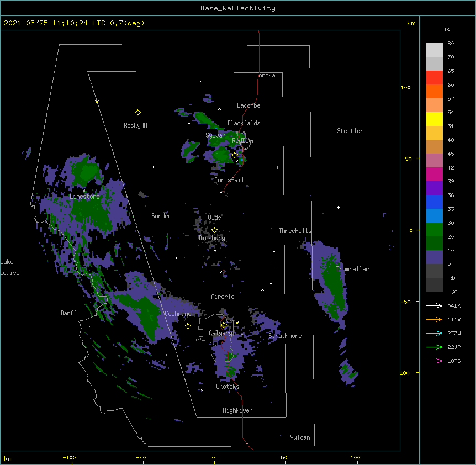Viewport: 476px width, 465px height.
Task: Click the Calgary city label
Action: click(221, 333)
